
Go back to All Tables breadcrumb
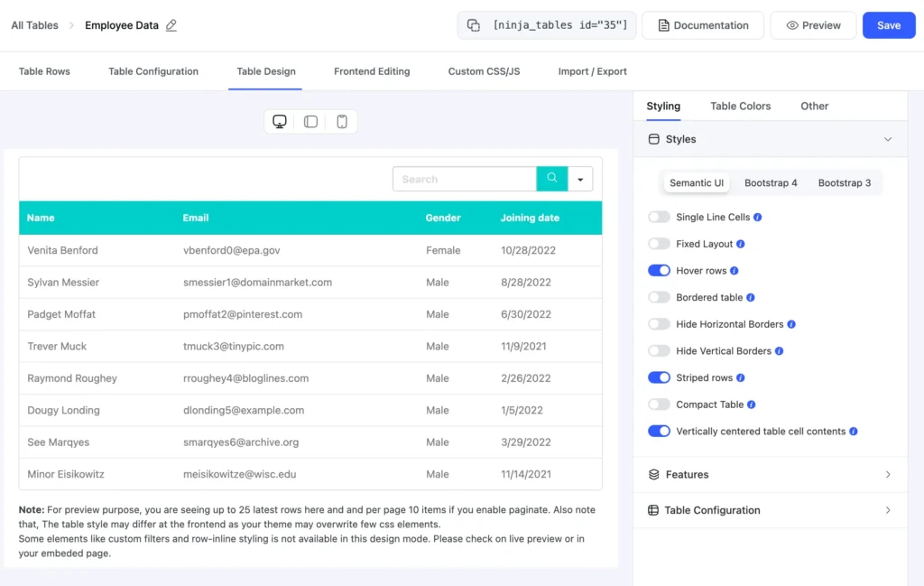[35, 25]
